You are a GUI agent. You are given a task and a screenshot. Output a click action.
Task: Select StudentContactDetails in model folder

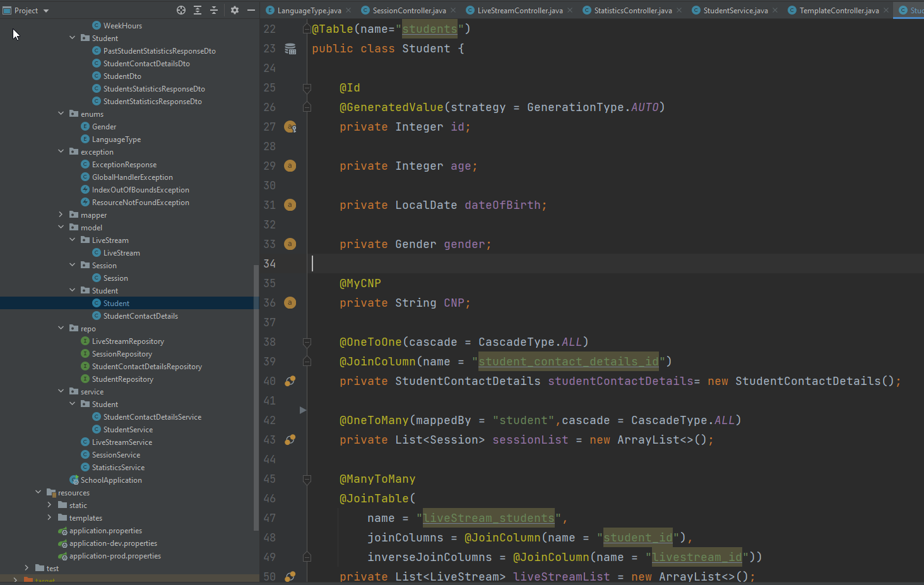tap(140, 316)
